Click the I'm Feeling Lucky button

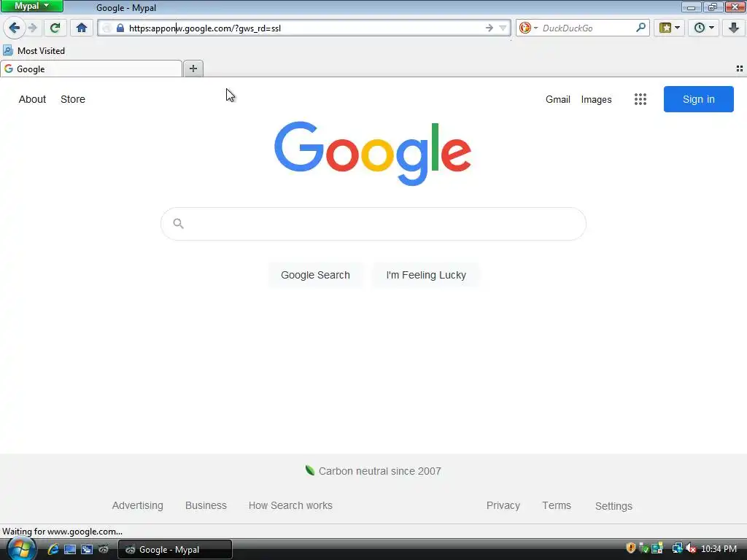pos(426,275)
